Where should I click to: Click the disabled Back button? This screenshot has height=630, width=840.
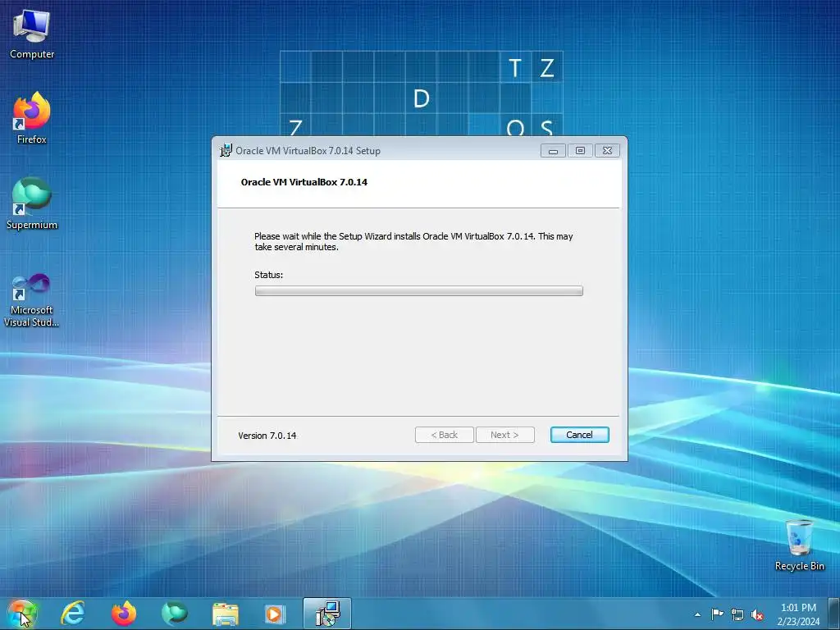click(x=444, y=435)
